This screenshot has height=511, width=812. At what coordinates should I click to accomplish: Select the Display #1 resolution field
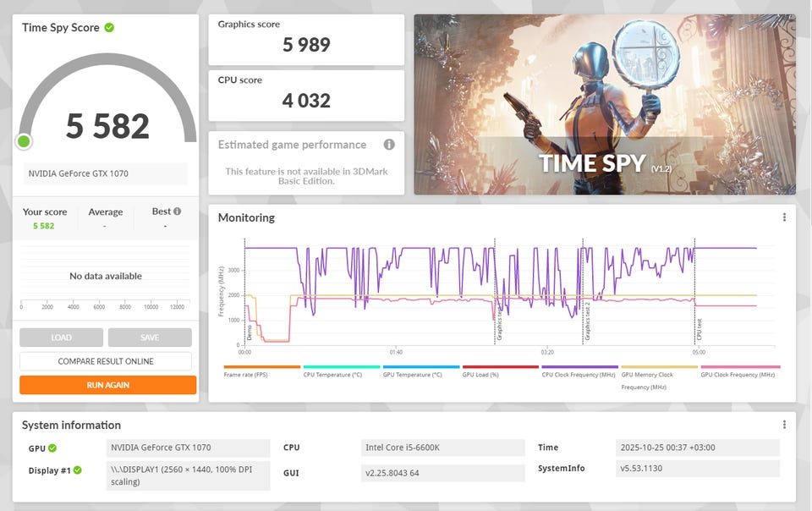coord(188,475)
